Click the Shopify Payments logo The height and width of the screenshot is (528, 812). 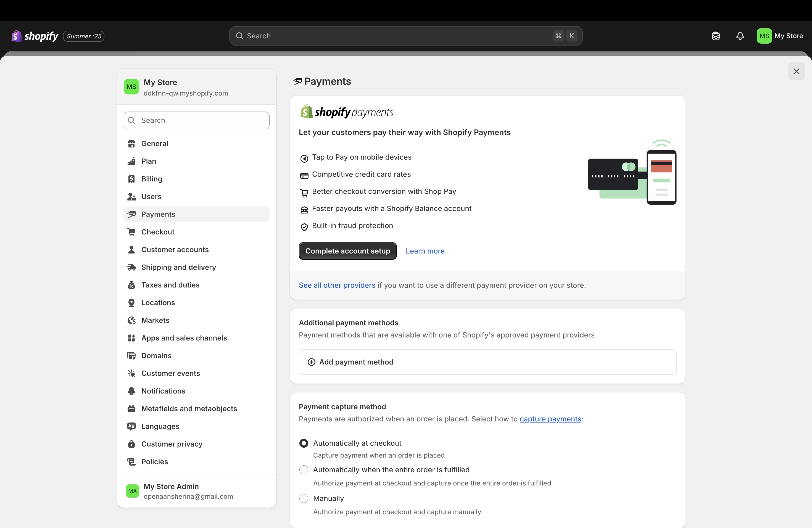347,112
